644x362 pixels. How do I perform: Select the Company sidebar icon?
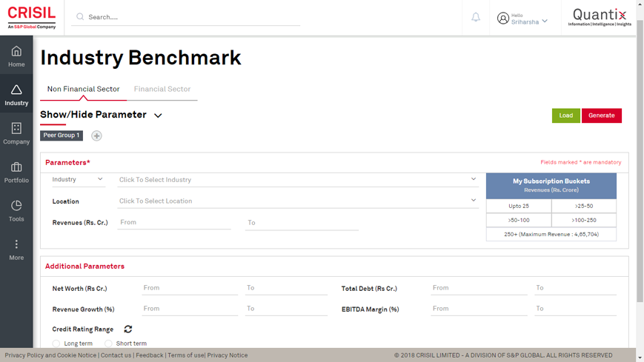click(16, 129)
